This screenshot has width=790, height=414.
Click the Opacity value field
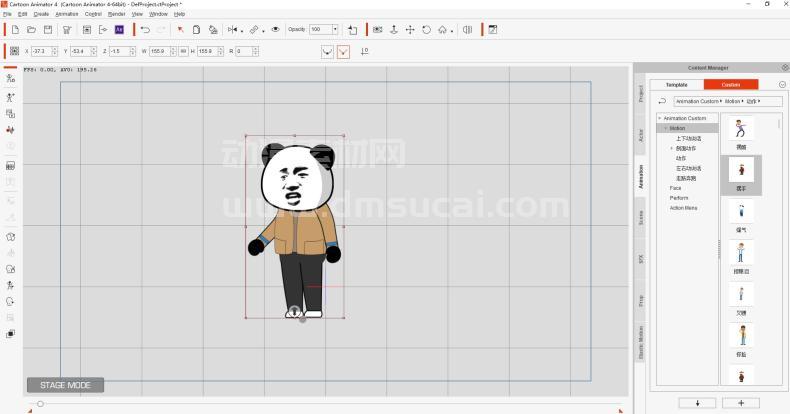[x=320, y=30]
